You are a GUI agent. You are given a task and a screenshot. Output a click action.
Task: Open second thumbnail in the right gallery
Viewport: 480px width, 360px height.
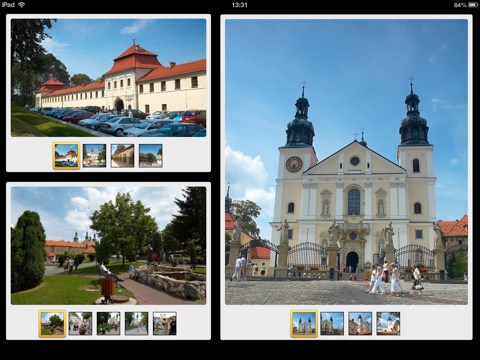tap(332, 324)
